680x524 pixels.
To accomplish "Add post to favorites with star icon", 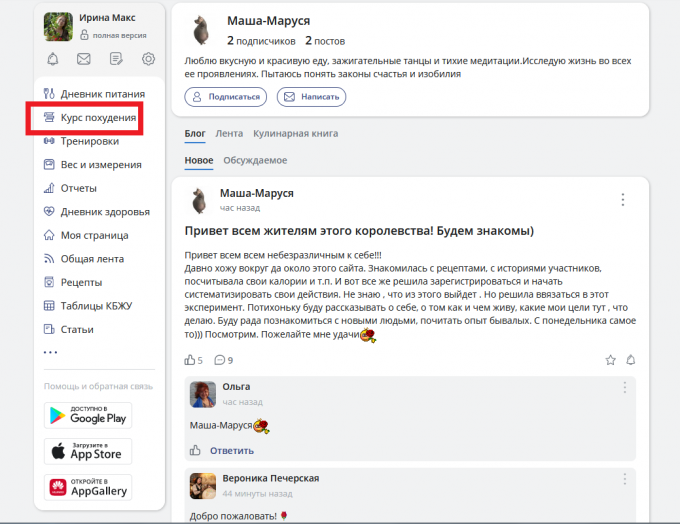I will pos(610,360).
